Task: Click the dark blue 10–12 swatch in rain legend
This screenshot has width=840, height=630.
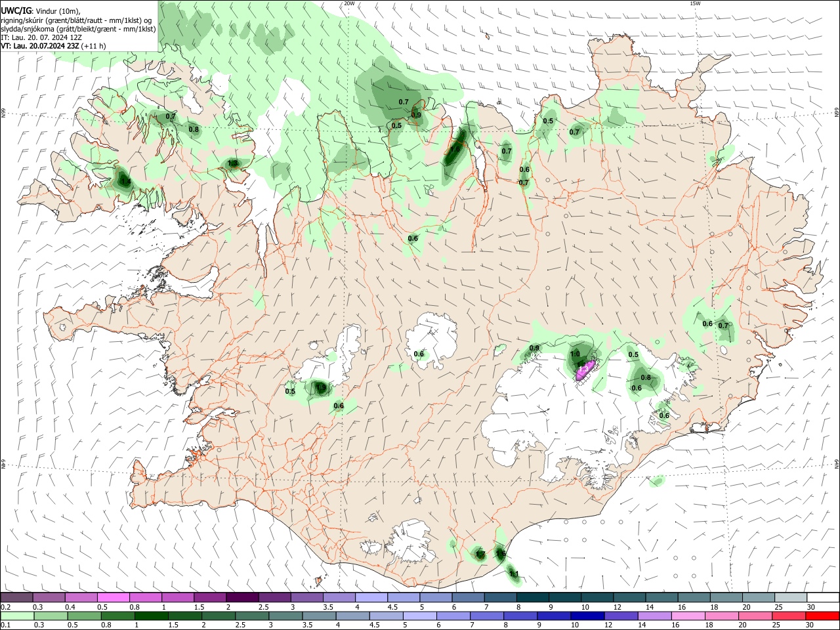Action: tap(587, 616)
